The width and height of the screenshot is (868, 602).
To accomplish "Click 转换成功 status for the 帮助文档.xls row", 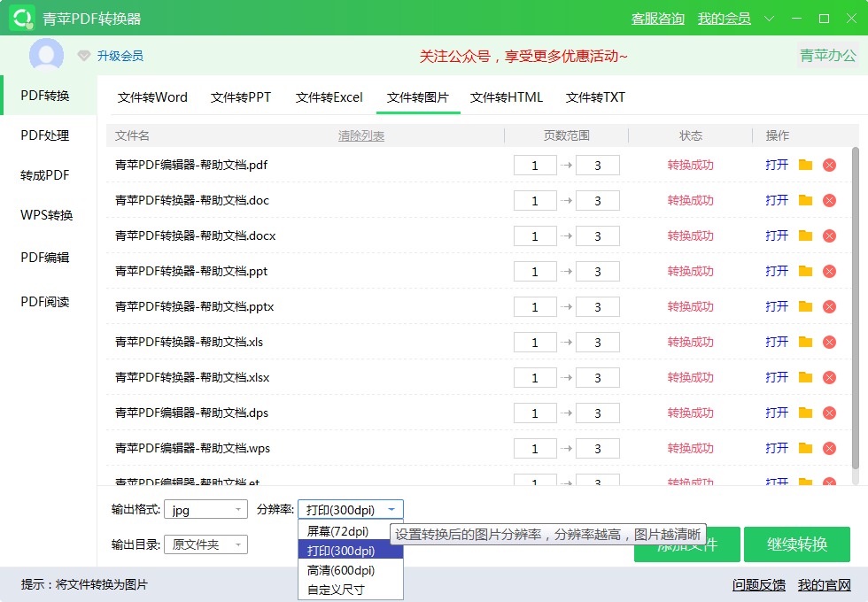I will pyautogui.click(x=690, y=342).
